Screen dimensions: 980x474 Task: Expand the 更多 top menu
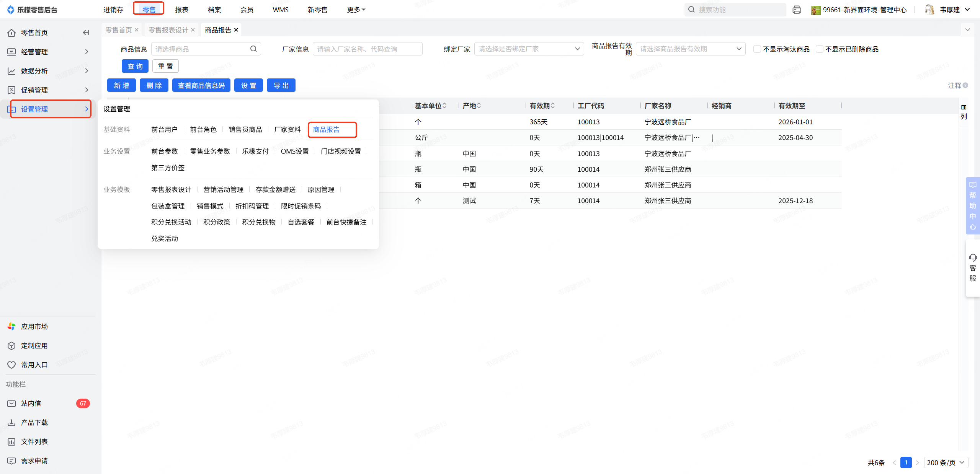click(x=356, y=10)
